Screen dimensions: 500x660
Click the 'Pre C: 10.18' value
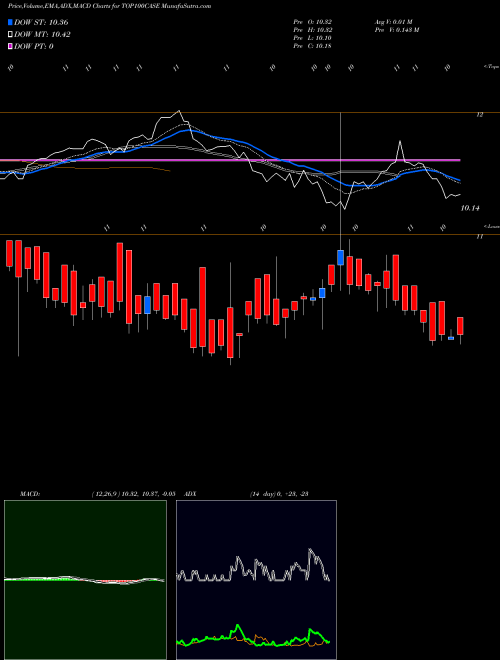[x=313, y=45]
